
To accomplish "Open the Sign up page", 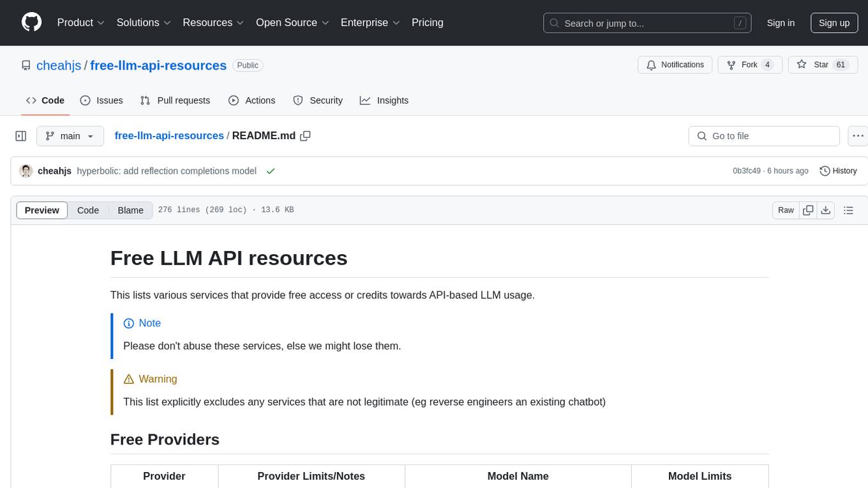I will 834,23.
